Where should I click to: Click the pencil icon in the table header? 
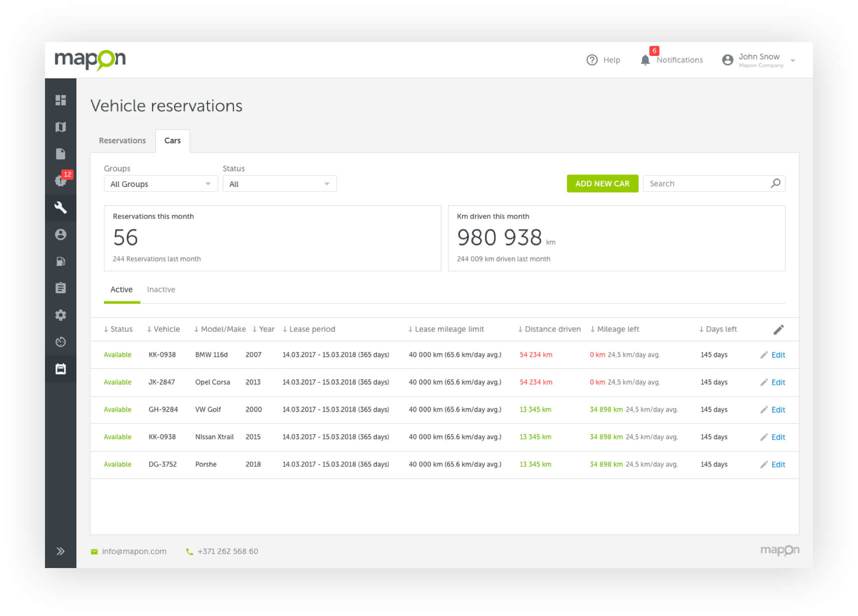click(x=778, y=329)
